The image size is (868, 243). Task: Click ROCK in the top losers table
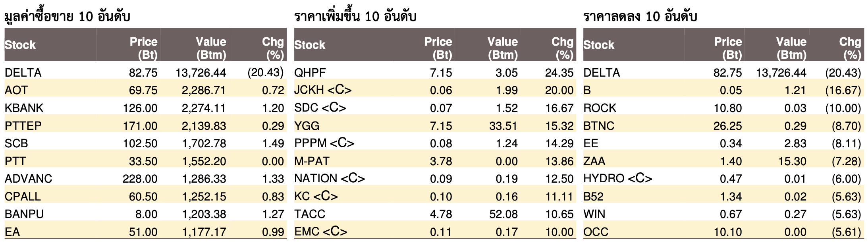tap(600, 108)
